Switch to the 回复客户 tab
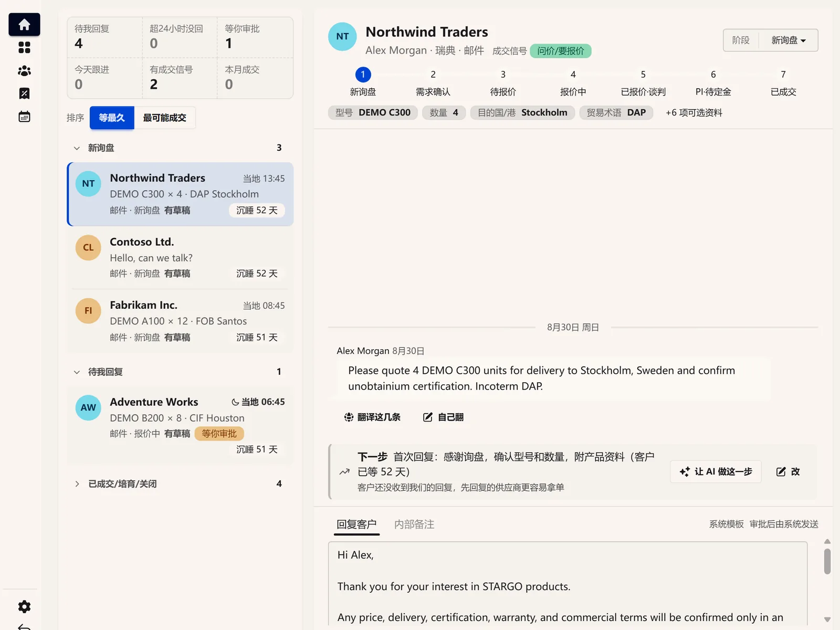This screenshot has width=840, height=630. pyautogui.click(x=356, y=524)
